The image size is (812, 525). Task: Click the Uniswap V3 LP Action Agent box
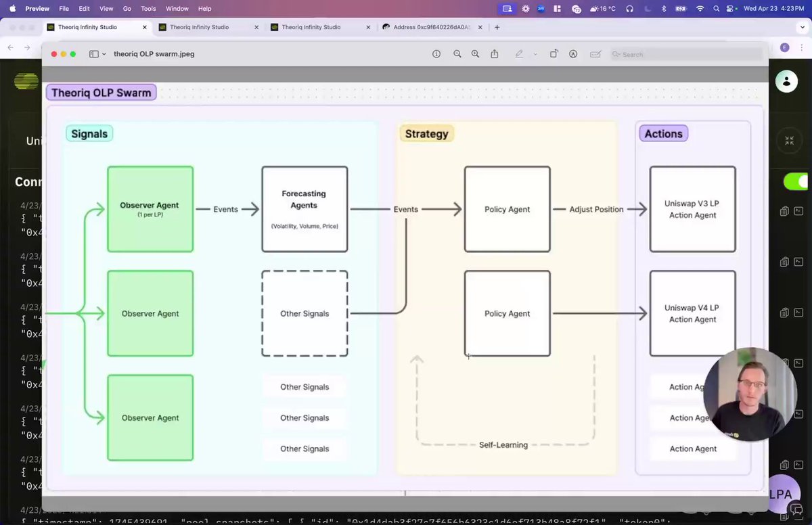[692, 209]
